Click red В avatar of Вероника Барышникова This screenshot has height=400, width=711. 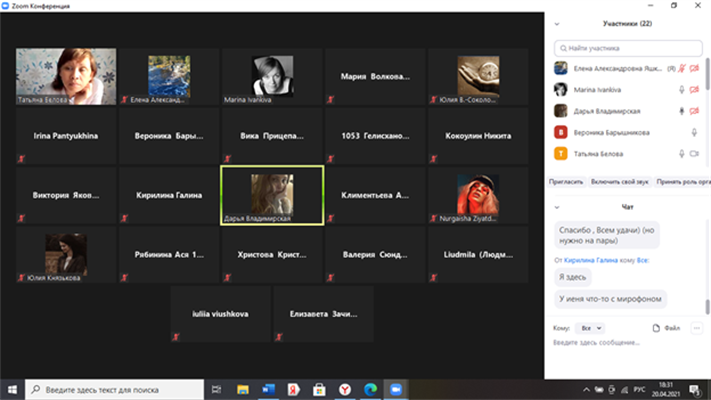(x=561, y=132)
